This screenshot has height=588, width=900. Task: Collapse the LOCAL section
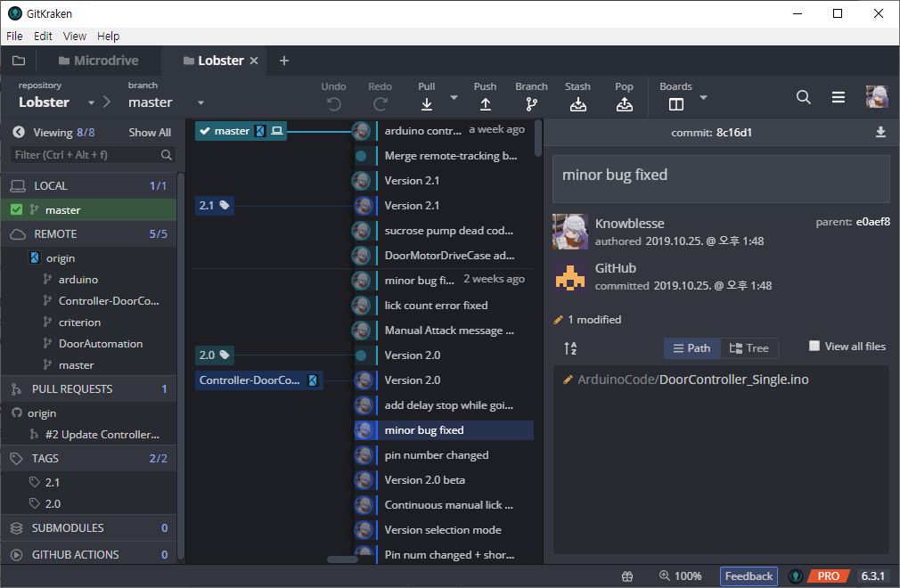[89, 186]
